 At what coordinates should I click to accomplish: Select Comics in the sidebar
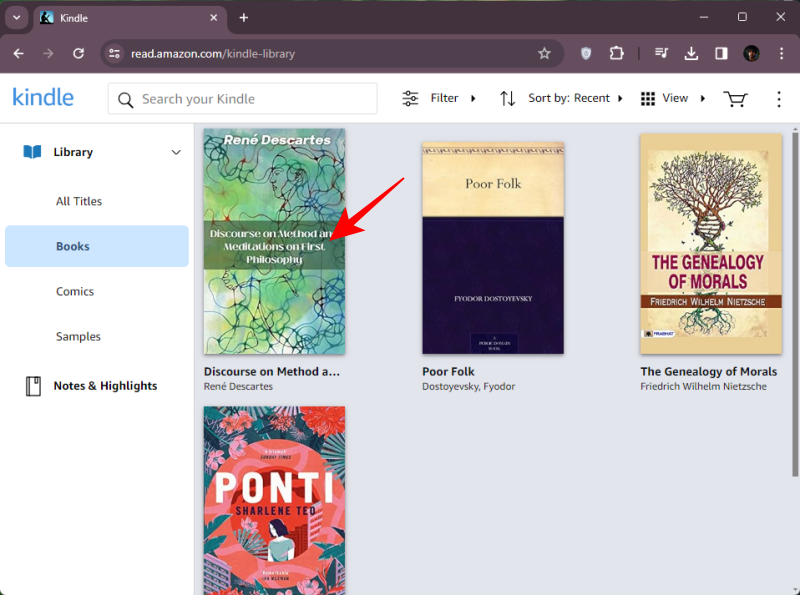(x=75, y=291)
